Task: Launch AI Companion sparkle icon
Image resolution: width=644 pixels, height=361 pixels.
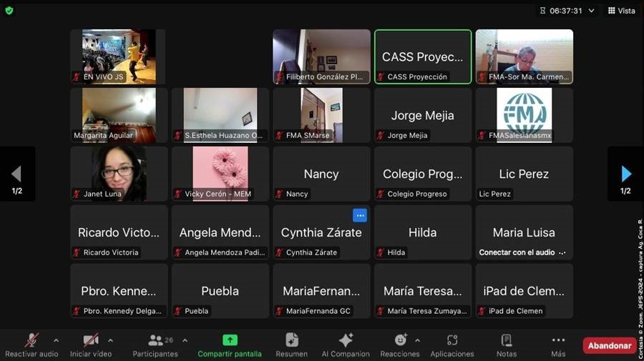Action: [x=346, y=340]
